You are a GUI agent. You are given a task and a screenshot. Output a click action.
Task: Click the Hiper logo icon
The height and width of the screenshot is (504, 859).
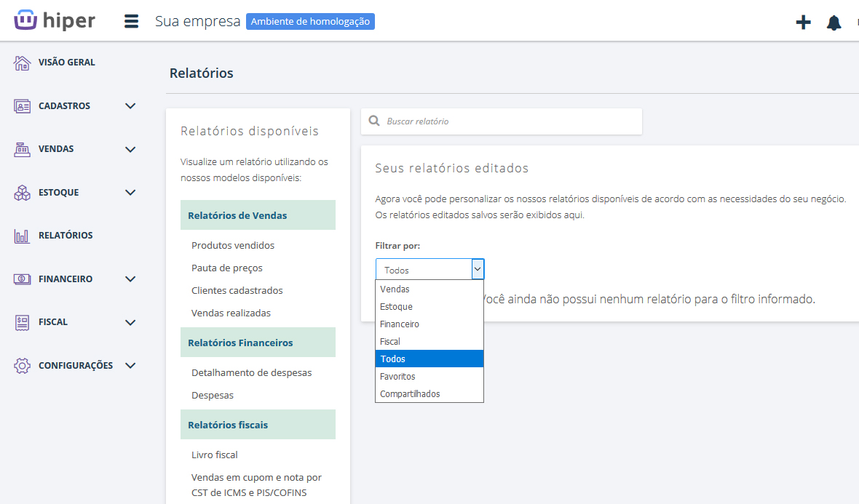(x=25, y=20)
